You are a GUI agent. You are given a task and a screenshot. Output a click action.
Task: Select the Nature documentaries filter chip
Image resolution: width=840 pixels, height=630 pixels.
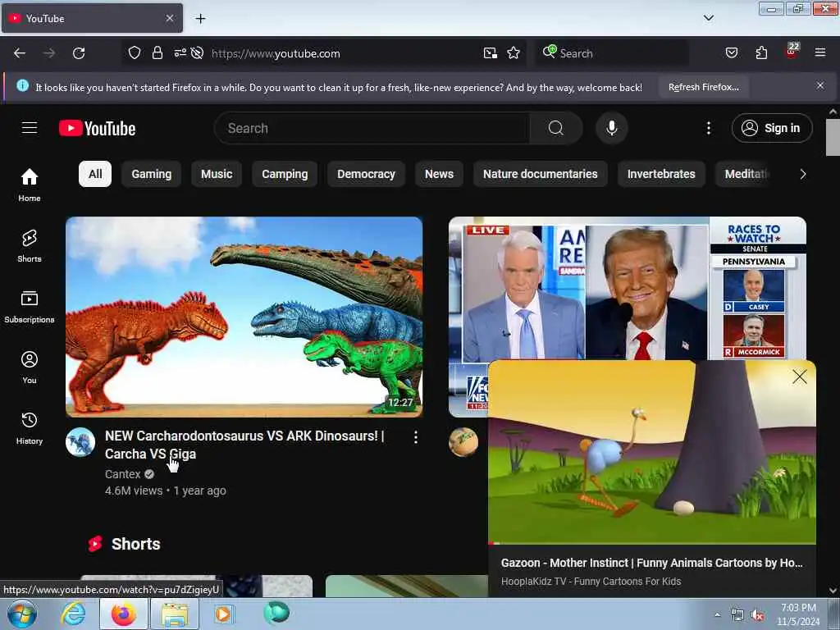(540, 174)
